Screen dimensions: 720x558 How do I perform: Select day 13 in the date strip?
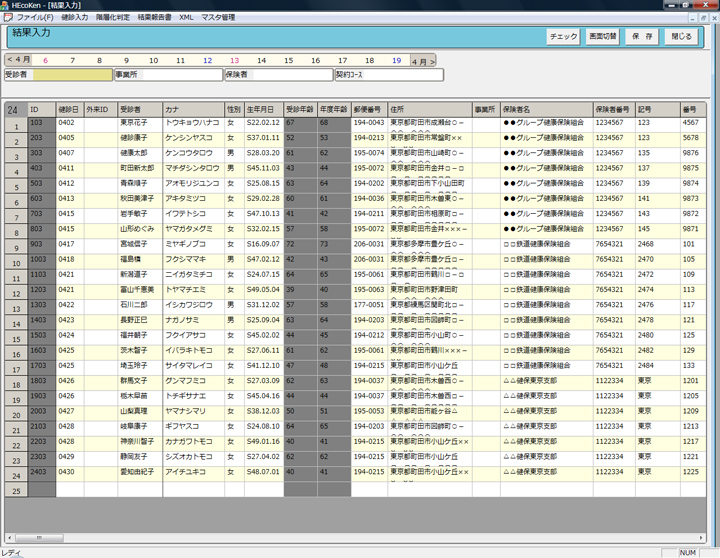tap(234, 61)
